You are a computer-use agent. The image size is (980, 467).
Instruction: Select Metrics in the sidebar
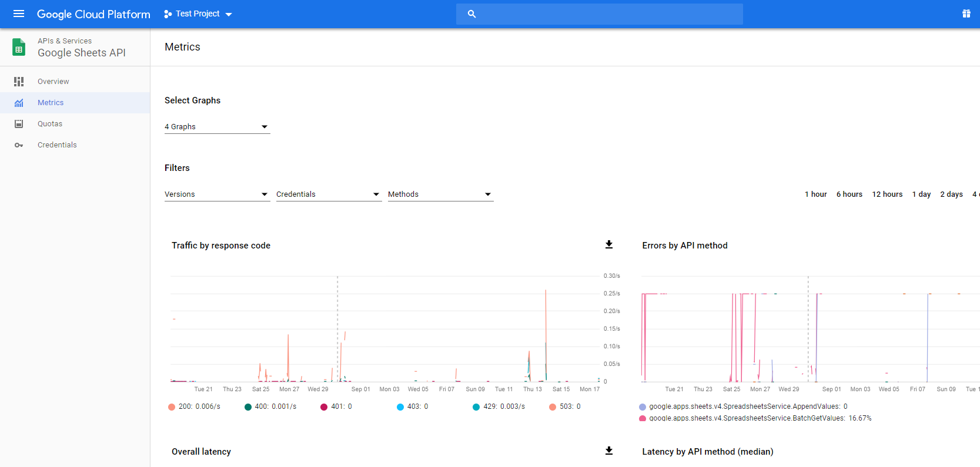click(51, 103)
